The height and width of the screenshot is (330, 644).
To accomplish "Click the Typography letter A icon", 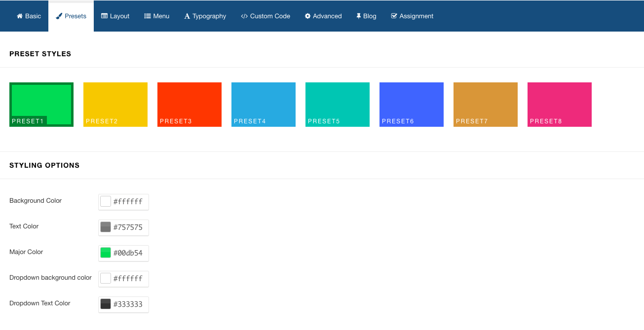I will (x=187, y=16).
